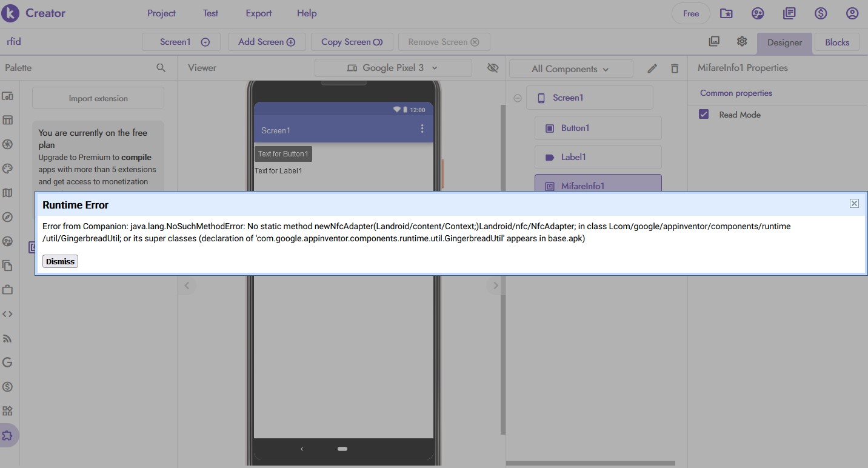Open the Project menu
868x468 pixels.
point(161,13)
